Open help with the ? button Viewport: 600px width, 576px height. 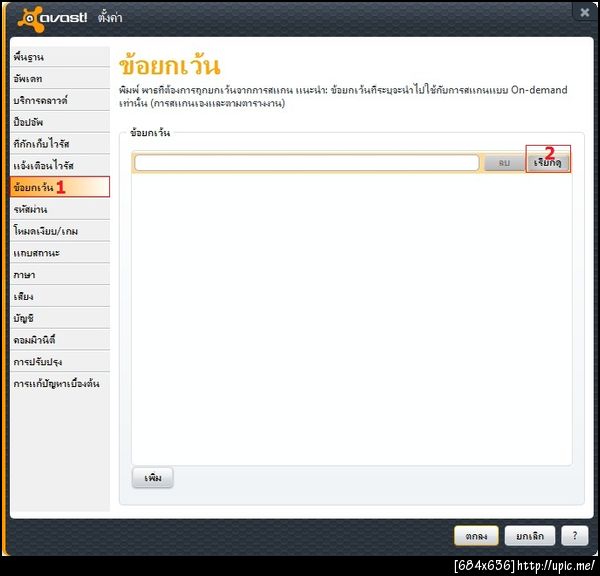click(574, 535)
